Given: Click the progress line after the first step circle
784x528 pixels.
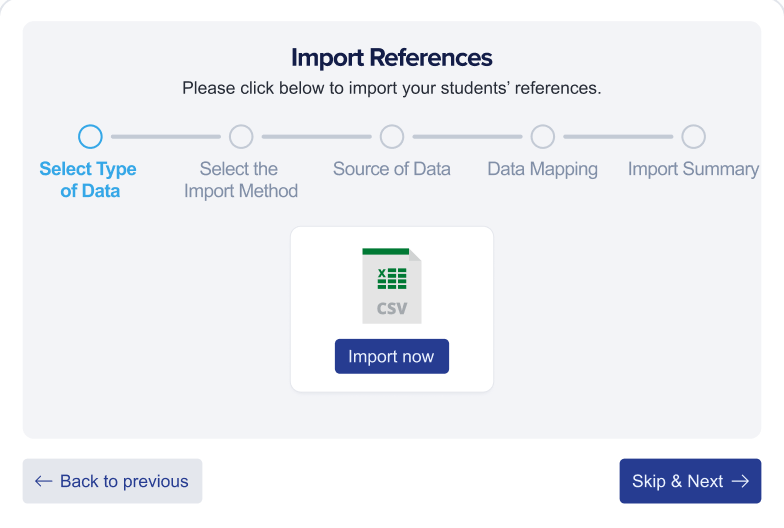Looking at the screenshot, I should click(x=165, y=137).
